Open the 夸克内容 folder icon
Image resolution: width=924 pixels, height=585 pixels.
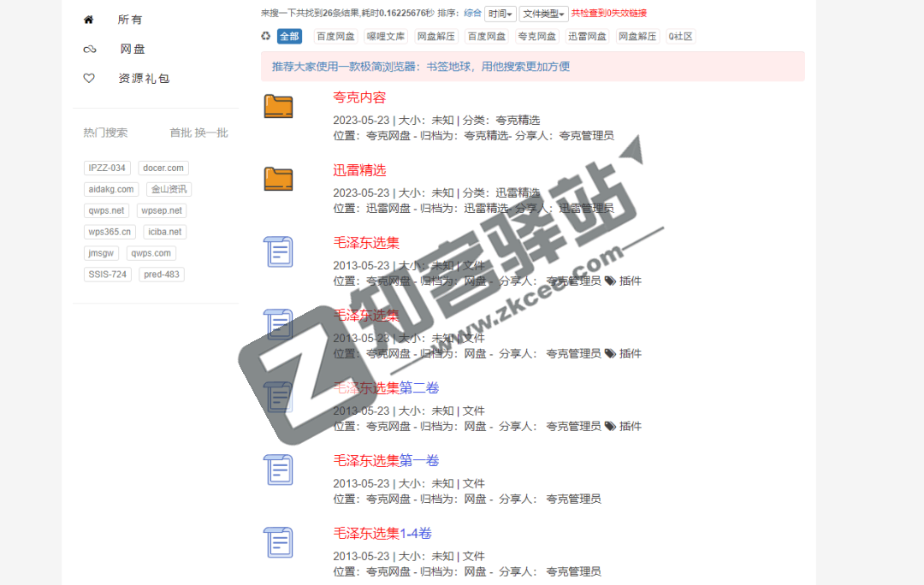(x=278, y=106)
